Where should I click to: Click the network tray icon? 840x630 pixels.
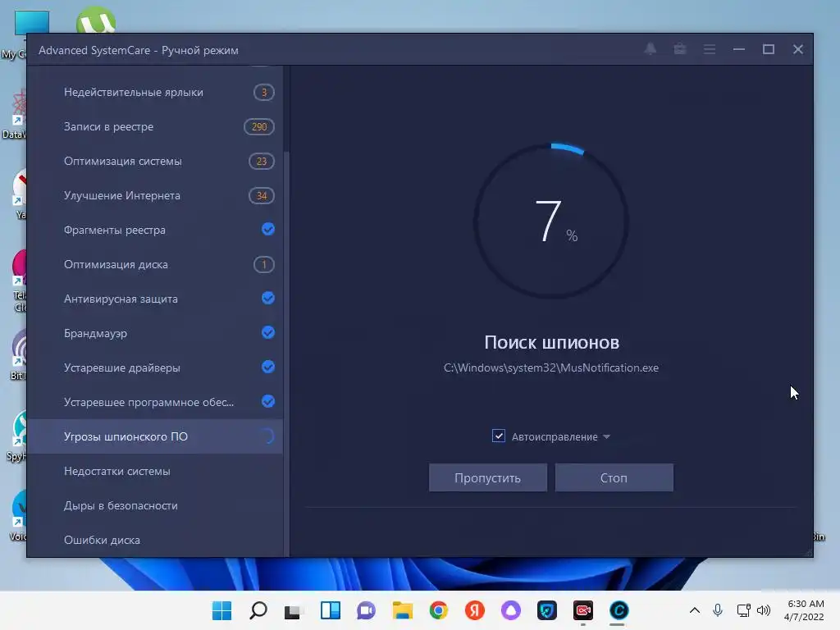tap(743, 610)
